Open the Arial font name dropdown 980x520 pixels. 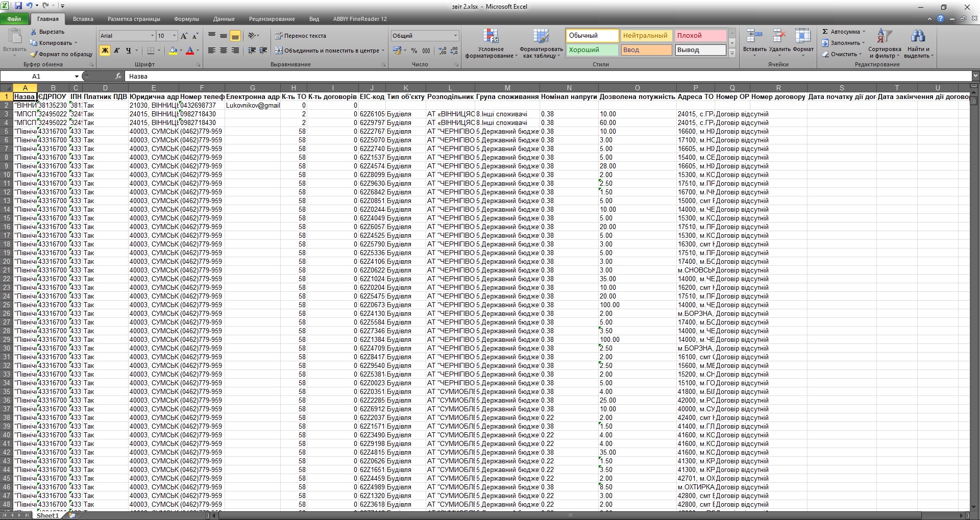click(x=152, y=36)
